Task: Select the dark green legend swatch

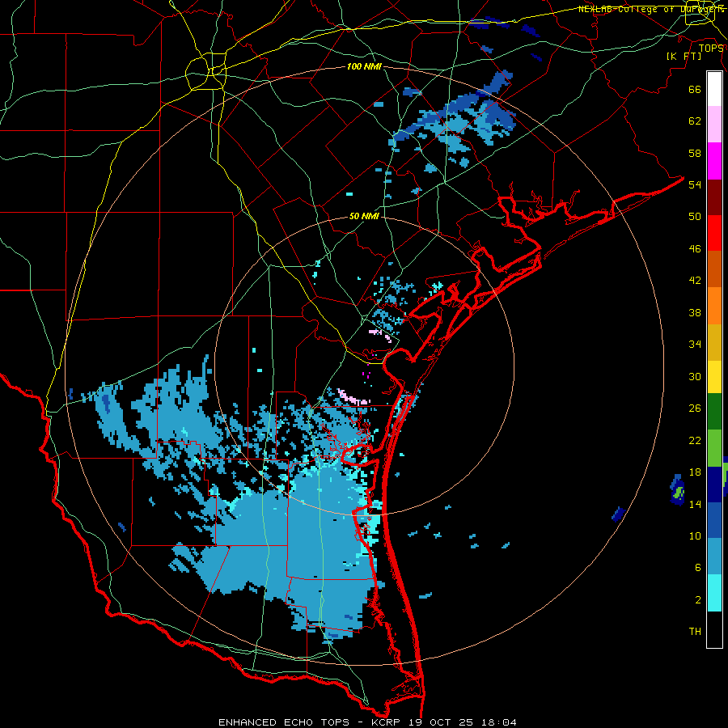Action: click(x=714, y=412)
